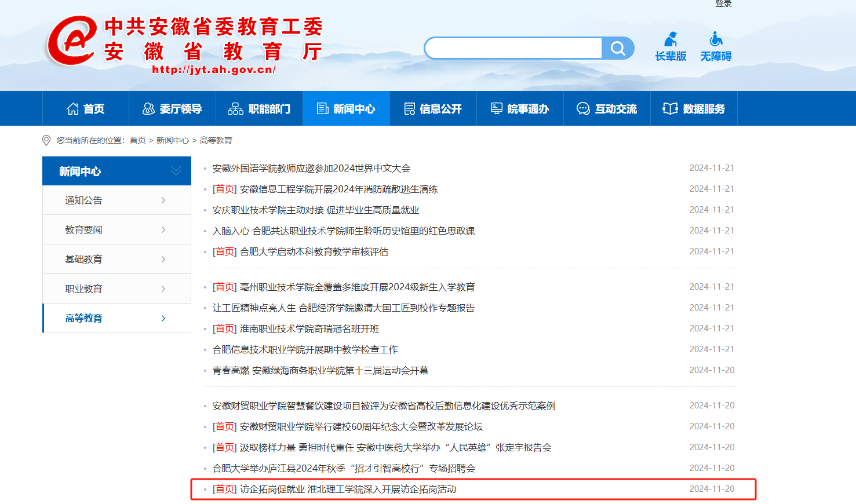Expand the 通知公告 sidebar arrow

tap(163, 200)
